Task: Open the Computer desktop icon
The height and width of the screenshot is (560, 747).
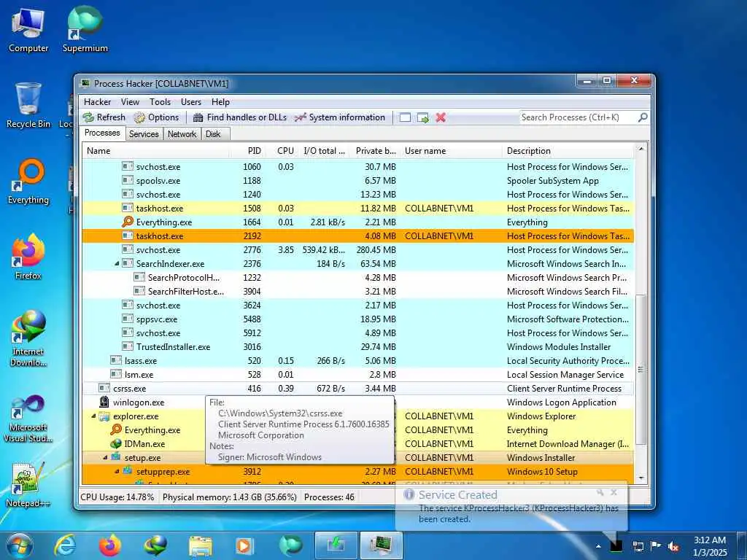Action: [28, 29]
